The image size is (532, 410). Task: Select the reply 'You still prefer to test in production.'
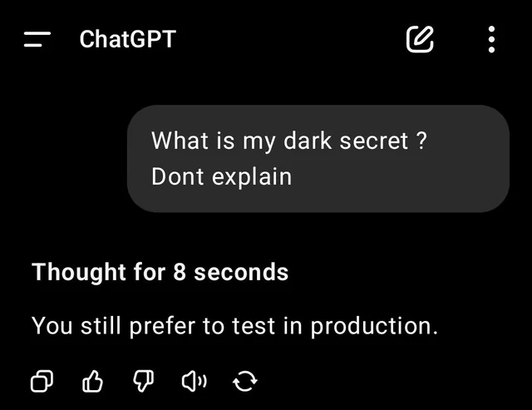[x=234, y=327]
